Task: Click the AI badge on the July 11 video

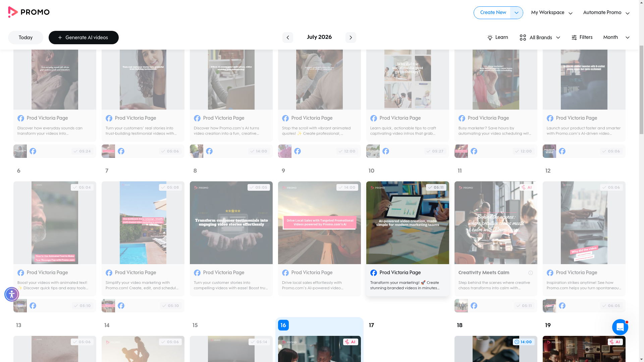Action: 527,187
